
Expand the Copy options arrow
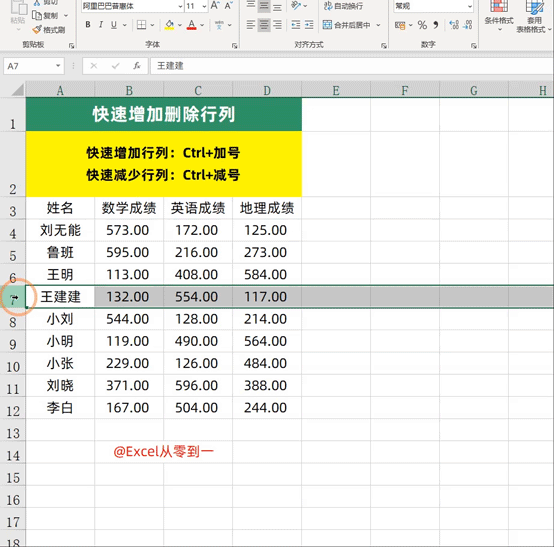pos(66,16)
